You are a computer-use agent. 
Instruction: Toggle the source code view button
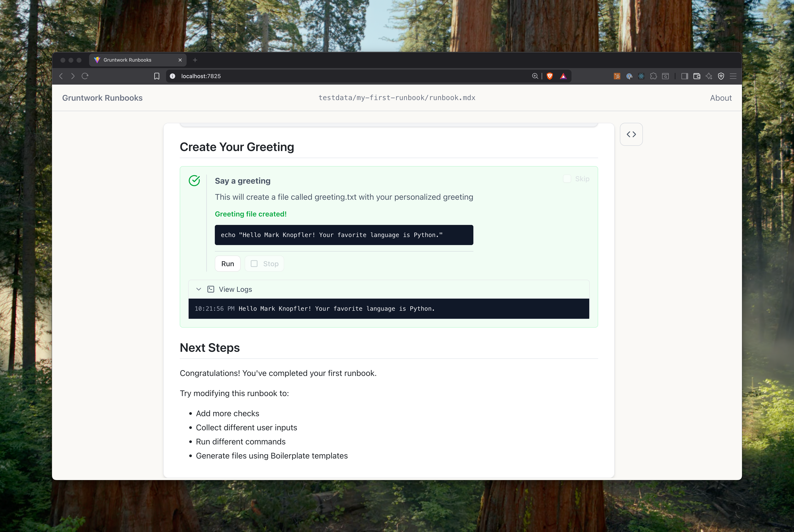click(x=631, y=134)
